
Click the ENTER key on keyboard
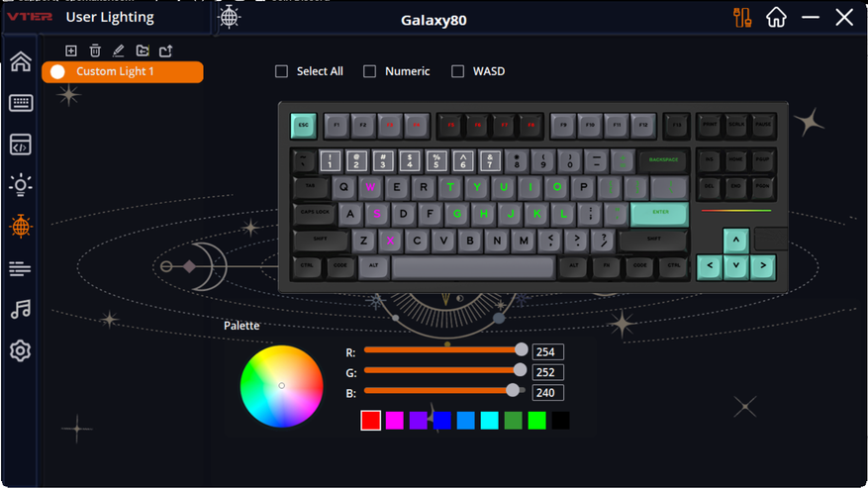pyautogui.click(x=660, y=214)
